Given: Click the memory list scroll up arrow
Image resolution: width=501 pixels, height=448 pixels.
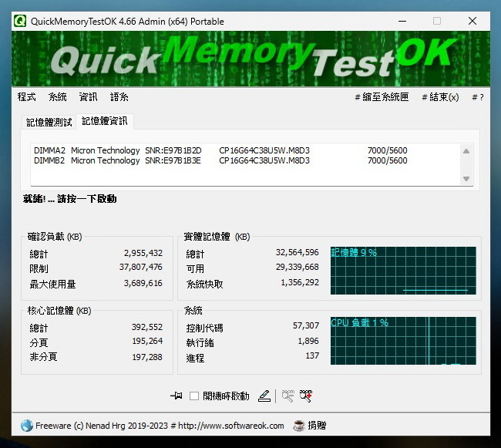Looking at the screenshot, I should (x=466, y=151).
